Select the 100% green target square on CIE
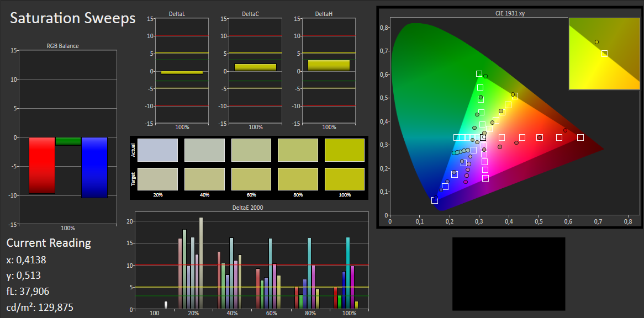This screenshot has width=644, height=318. (x=479, y=74)
